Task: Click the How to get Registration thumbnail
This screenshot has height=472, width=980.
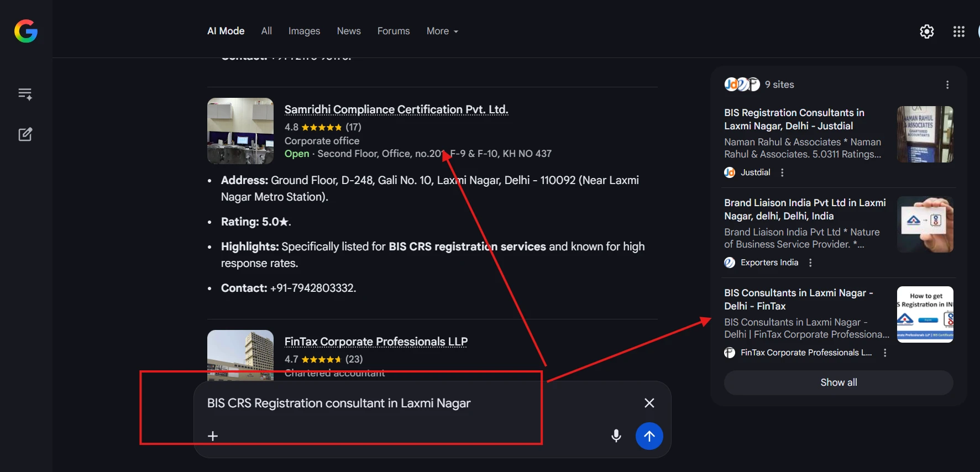Action: tap(925, 314)
